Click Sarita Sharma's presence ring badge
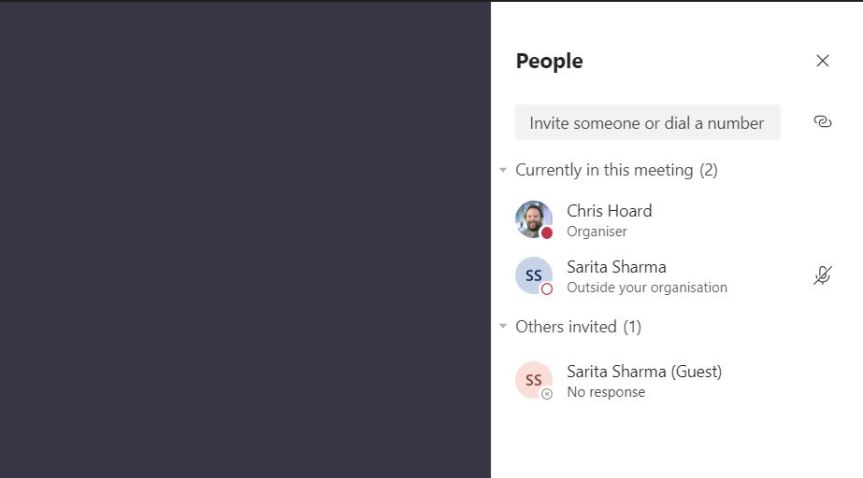 (547, 289)
